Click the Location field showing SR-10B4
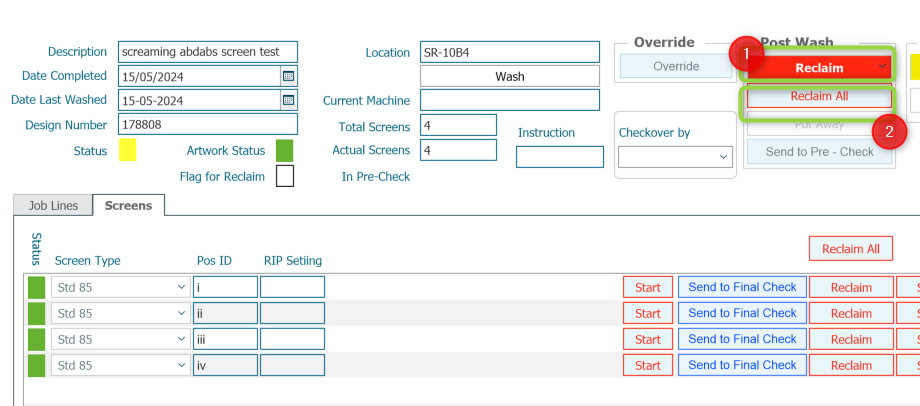920x406 pixels. 510,52
